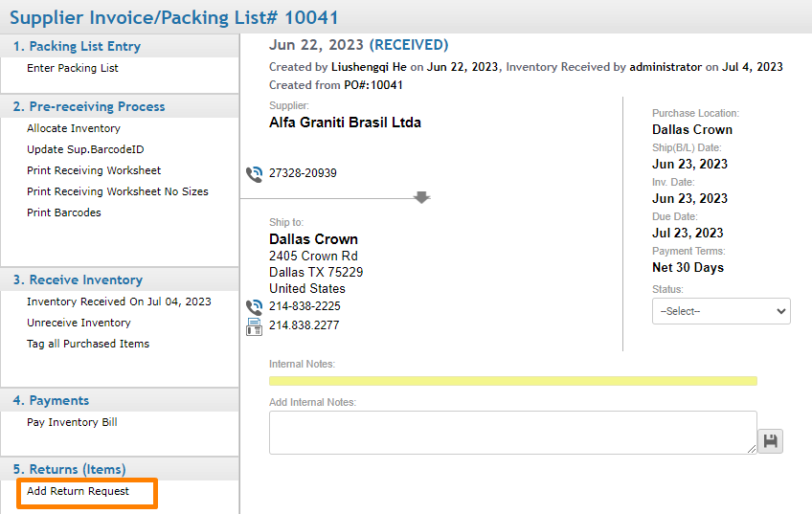
Task: Click the down arrow divider icon
Action: [x=421, y=197]
